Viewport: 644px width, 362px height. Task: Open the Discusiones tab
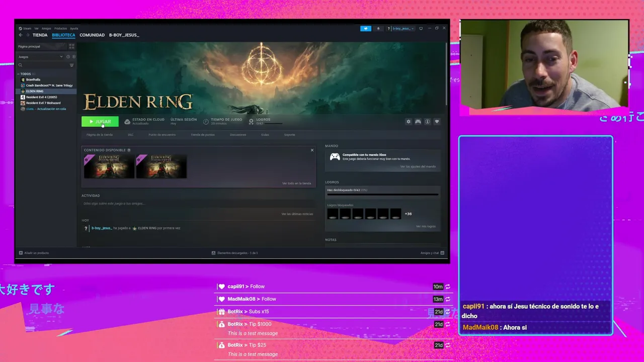click(x=238, y=135)
